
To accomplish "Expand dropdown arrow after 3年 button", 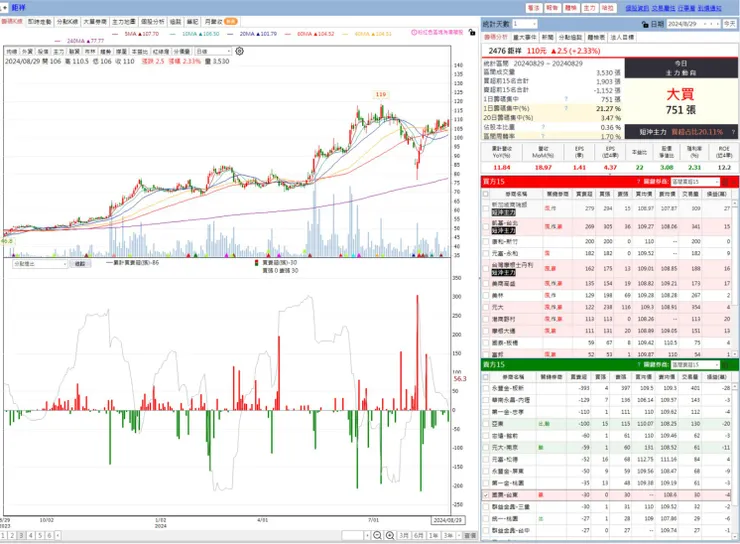I will (458, 536).
